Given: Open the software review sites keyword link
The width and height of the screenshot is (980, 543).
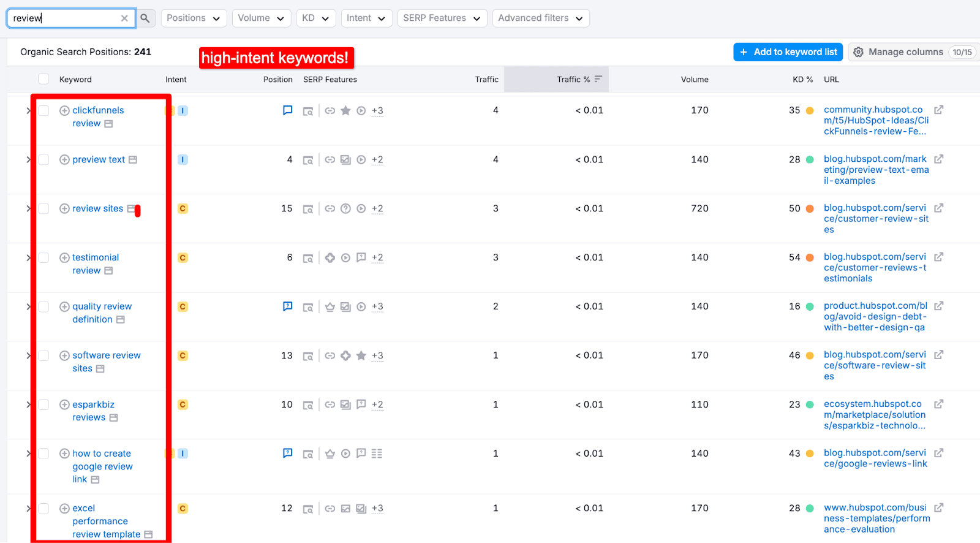Looking at the screenshot, I should tap(106, 362).
